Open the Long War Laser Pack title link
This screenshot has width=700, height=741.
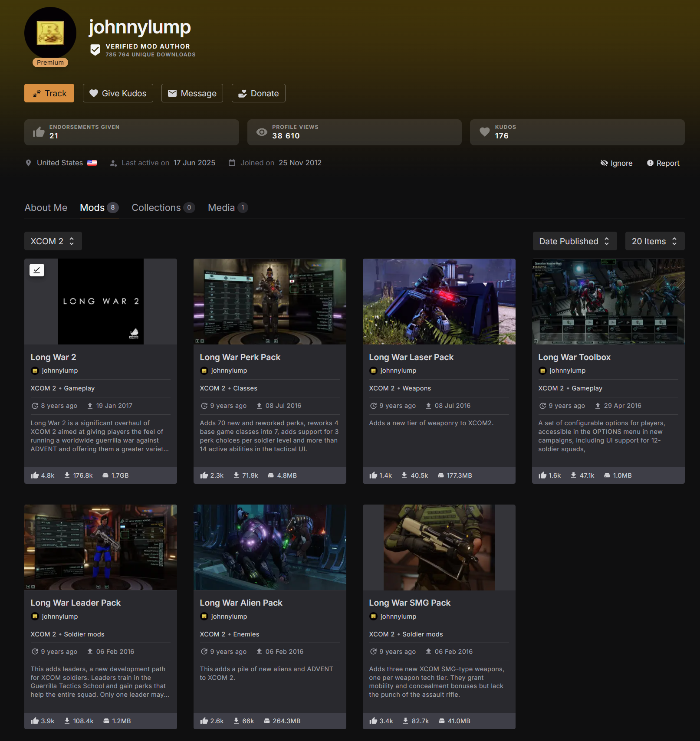[x=411, y=357]
